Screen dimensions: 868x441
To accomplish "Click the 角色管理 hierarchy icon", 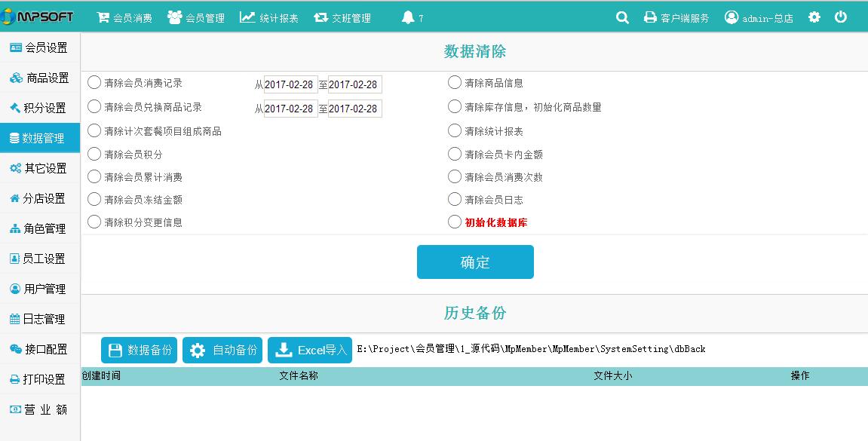I will click(x=16, y=228).
